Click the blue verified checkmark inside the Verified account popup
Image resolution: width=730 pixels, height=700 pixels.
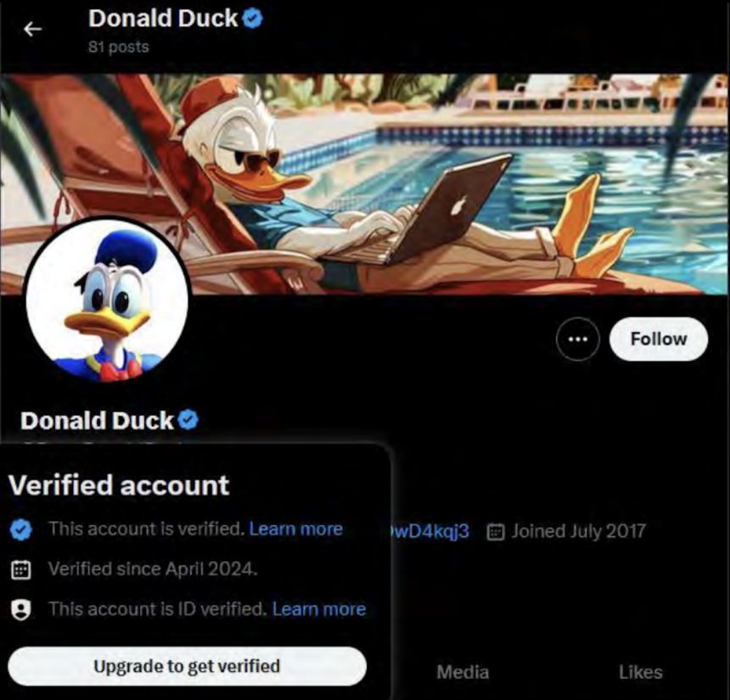[22, 528]
